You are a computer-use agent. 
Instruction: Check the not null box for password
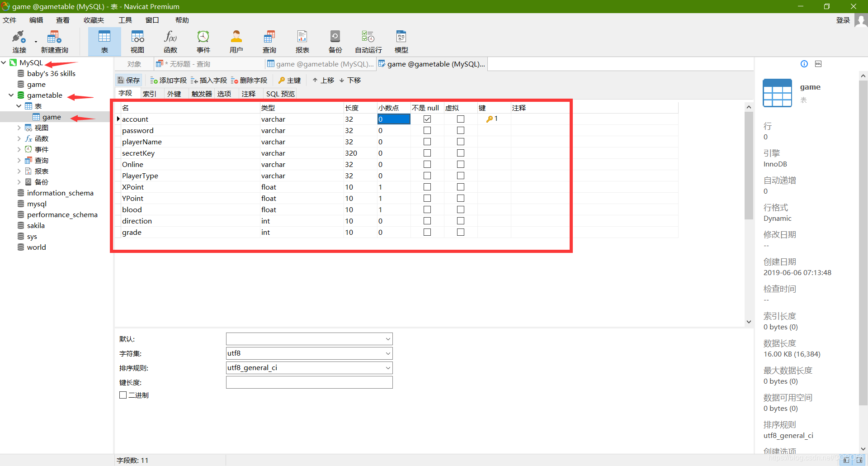coord(427,130)
